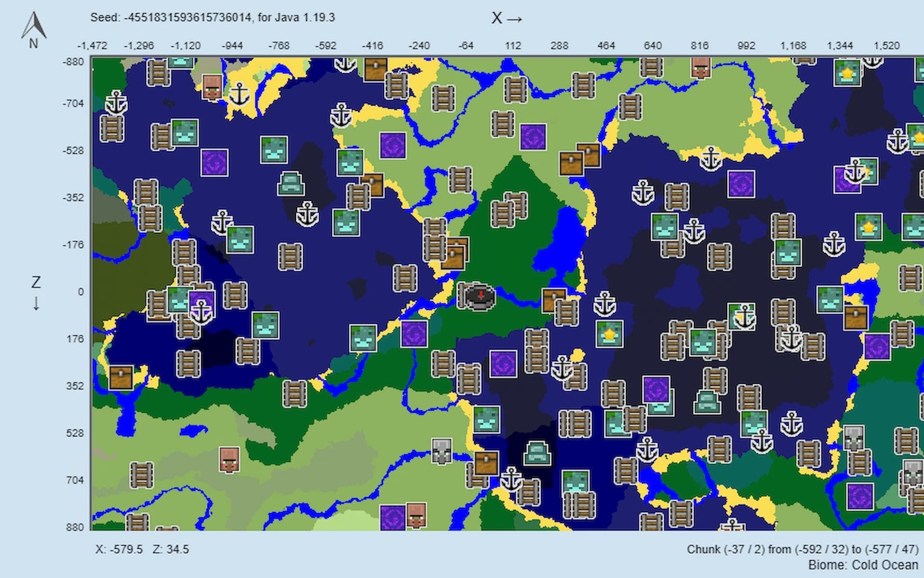
Task: Click mineshaft icon near X 380, Z -795
Action: 583,85
